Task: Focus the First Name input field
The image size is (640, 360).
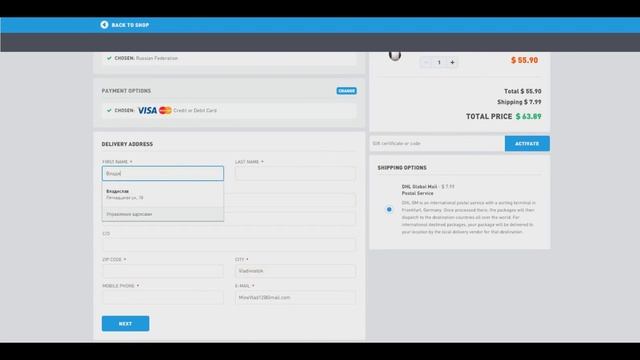Action: click(x=163, y=173)
